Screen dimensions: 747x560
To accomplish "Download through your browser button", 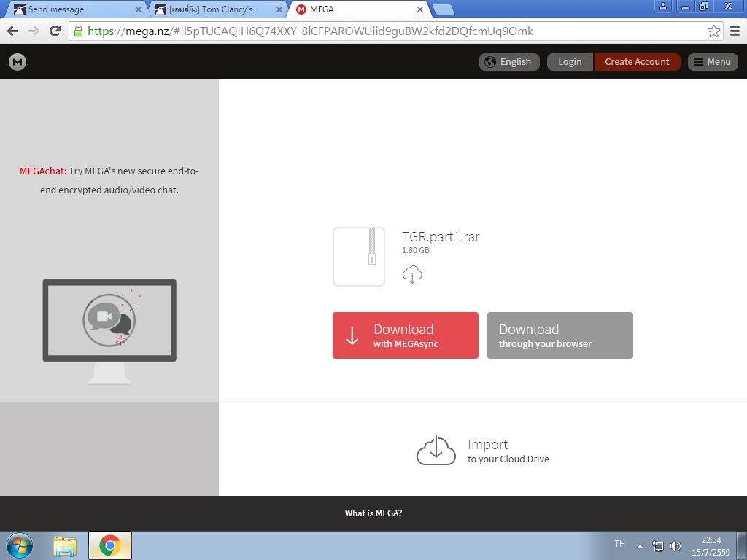I will 560,335.
